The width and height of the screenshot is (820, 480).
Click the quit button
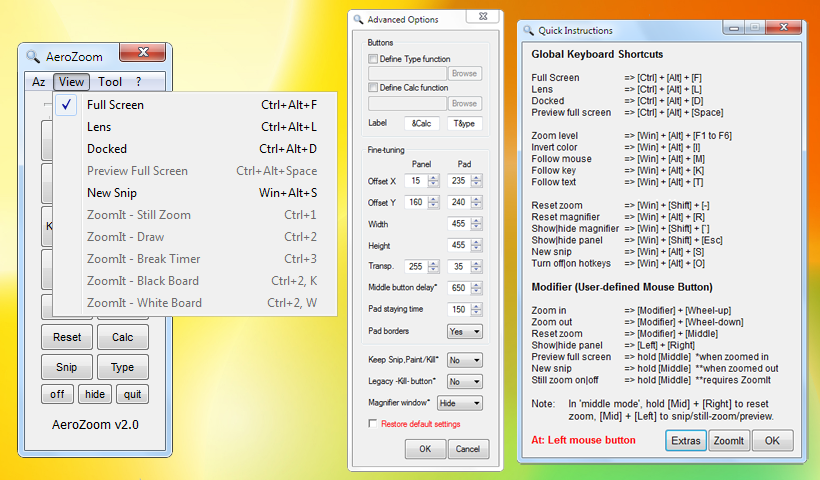(x=132, y=394)
